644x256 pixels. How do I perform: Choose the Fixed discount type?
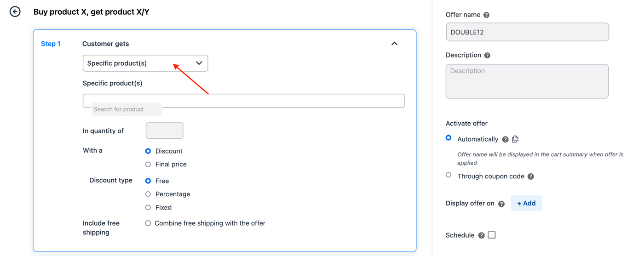pyautogui.click(x=148, y=208)
